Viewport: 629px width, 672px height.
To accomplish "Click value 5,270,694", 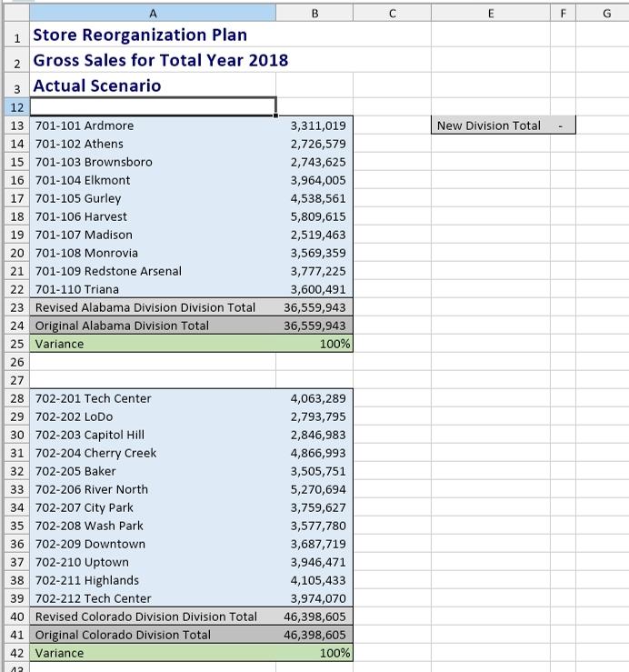I will click(x=314, y=489).
